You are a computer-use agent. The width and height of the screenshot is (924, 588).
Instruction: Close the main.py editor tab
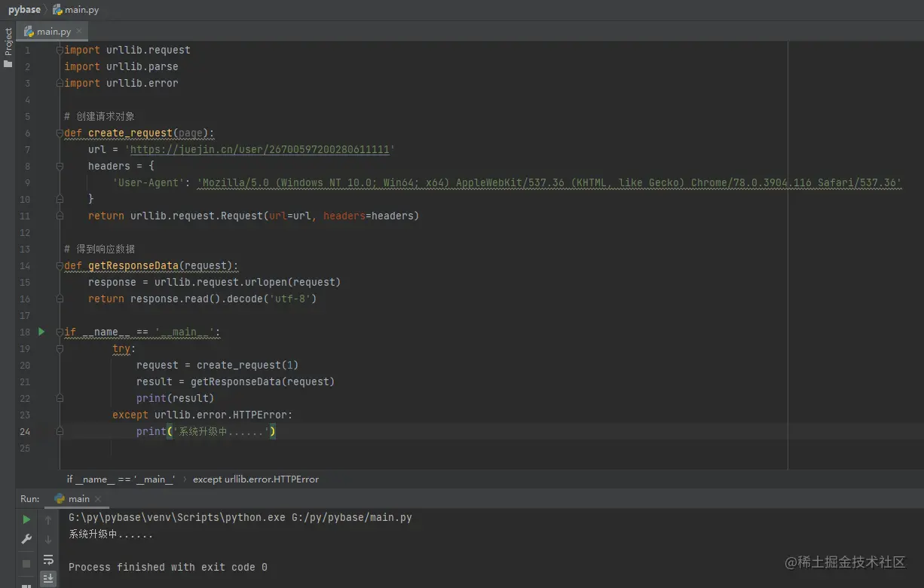click(x=79, y=32)
